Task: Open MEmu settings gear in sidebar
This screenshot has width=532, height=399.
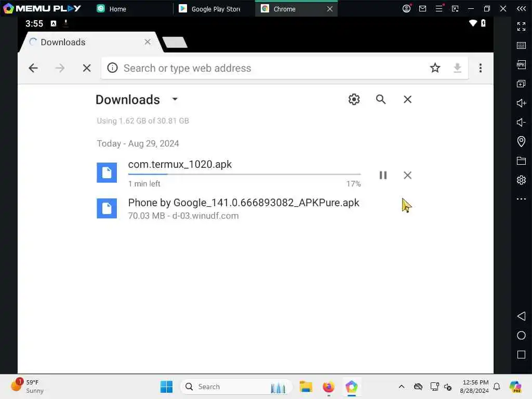Action: (x=521, y=180)
